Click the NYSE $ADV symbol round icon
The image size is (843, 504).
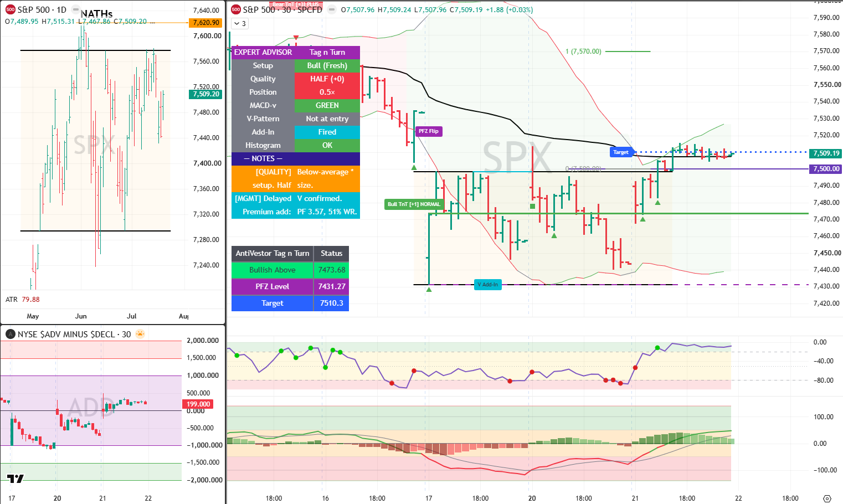pyautogui.click(x=10, y=334)
